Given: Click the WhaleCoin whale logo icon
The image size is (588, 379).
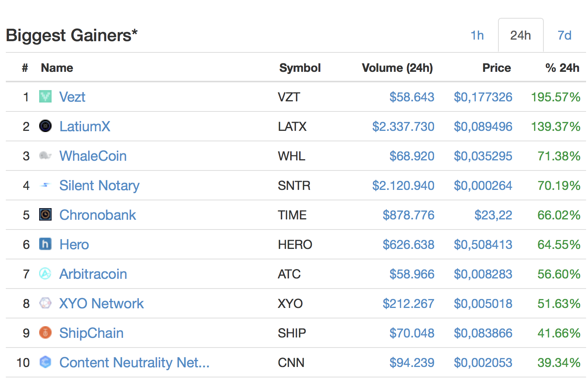Looking at the screenshot, I should click(45, 156).
